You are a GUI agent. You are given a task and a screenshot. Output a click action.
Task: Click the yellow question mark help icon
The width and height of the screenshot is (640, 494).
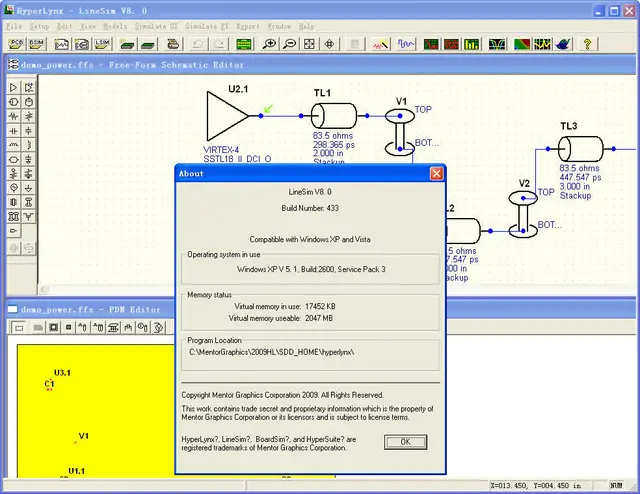pyautogui.click(x=587, y=44)
